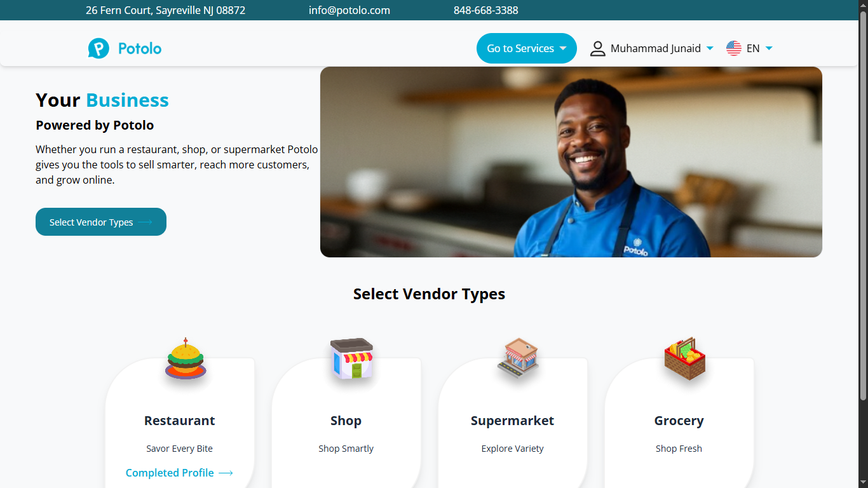Choose the Shop vendor card title

tap(346, 421)
